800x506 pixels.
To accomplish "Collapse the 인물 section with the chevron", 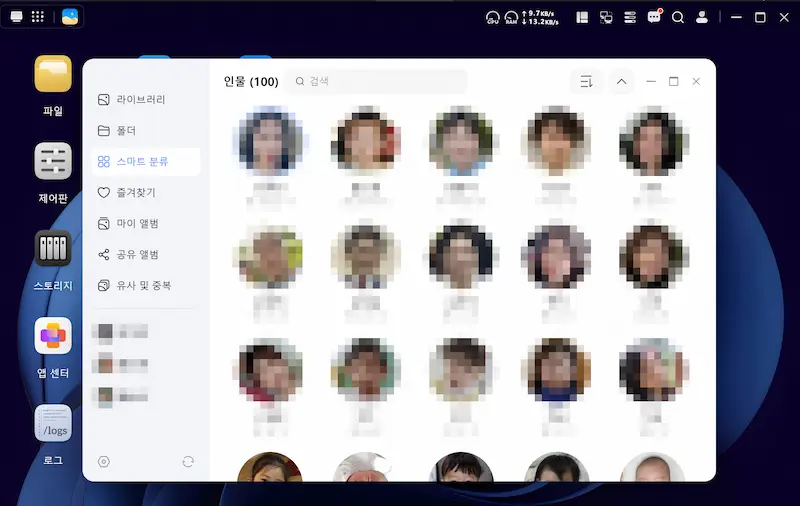I will [x=621, y=82].
